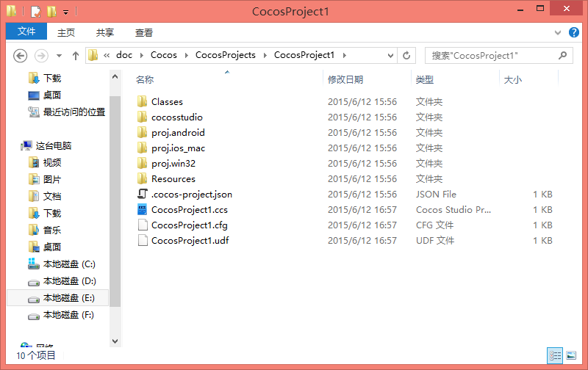Open quick access toolbar customize dropdown
The height and width of the screenshot is (370, 588).
pyautogui.click(x=65, y=12)
